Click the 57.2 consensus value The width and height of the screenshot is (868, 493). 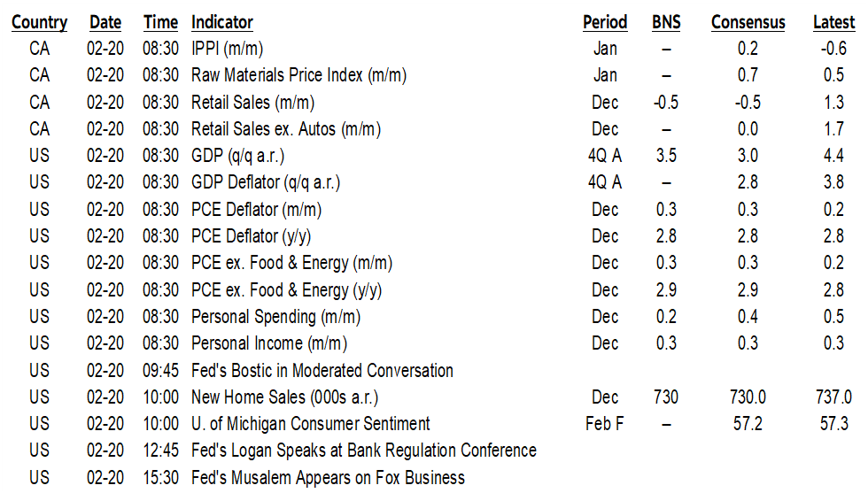click(x=748, y=424)
